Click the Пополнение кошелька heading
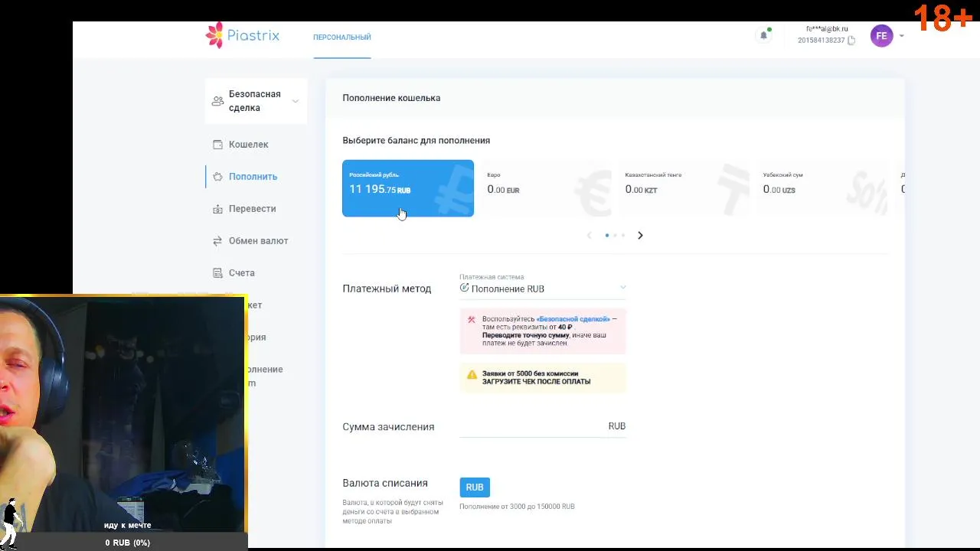The width and height of the screenshot is (980, 551). [391, 98]
